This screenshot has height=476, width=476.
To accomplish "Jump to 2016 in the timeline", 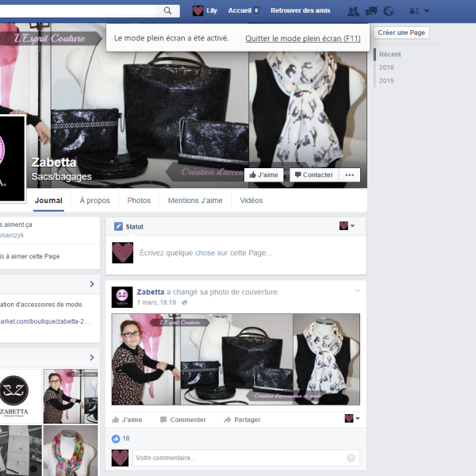I will pyautogui.click(x=386, y=67).
